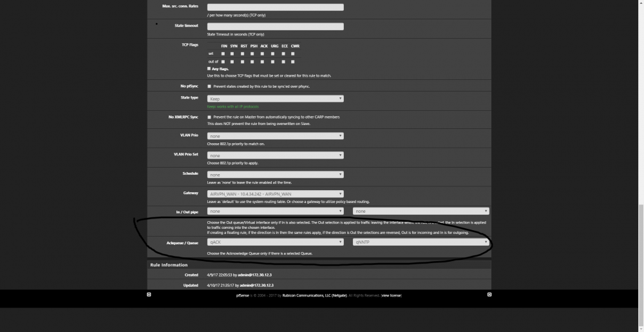Toggle the No pfSync checkbox

[209, 86]
